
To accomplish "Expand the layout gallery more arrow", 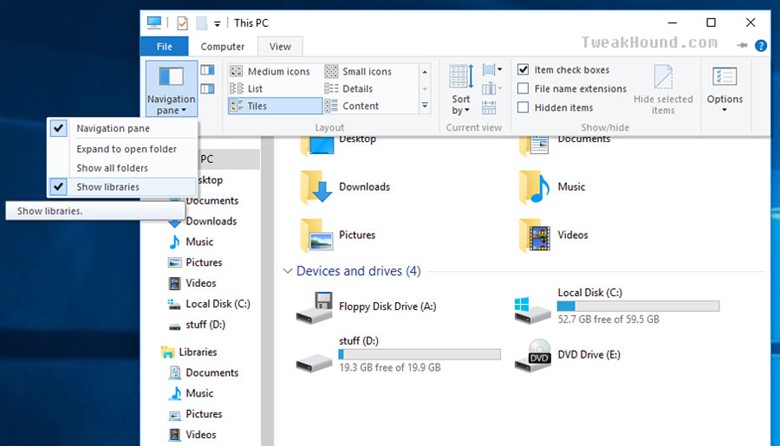I will coord(425,105).
